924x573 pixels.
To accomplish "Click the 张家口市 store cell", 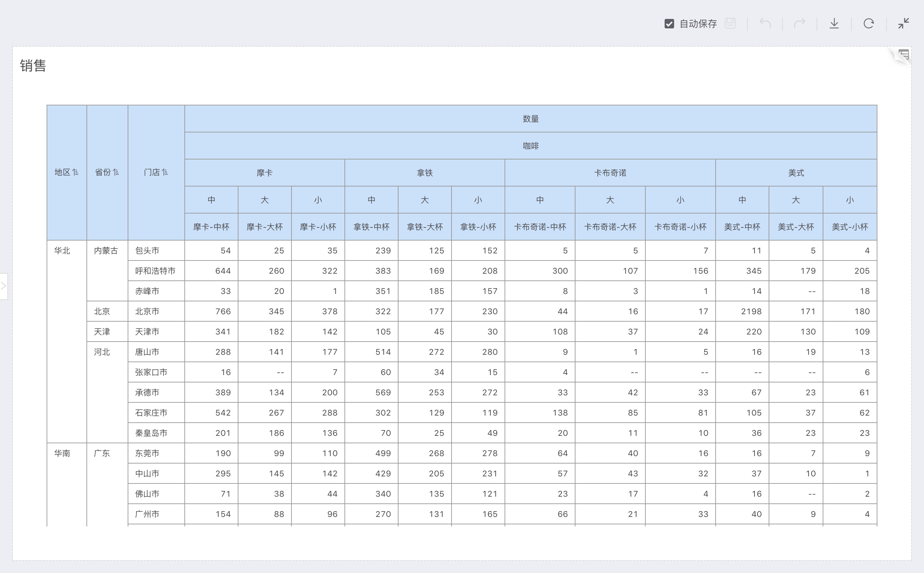I will pyautogui.click(x=156, y=372).
